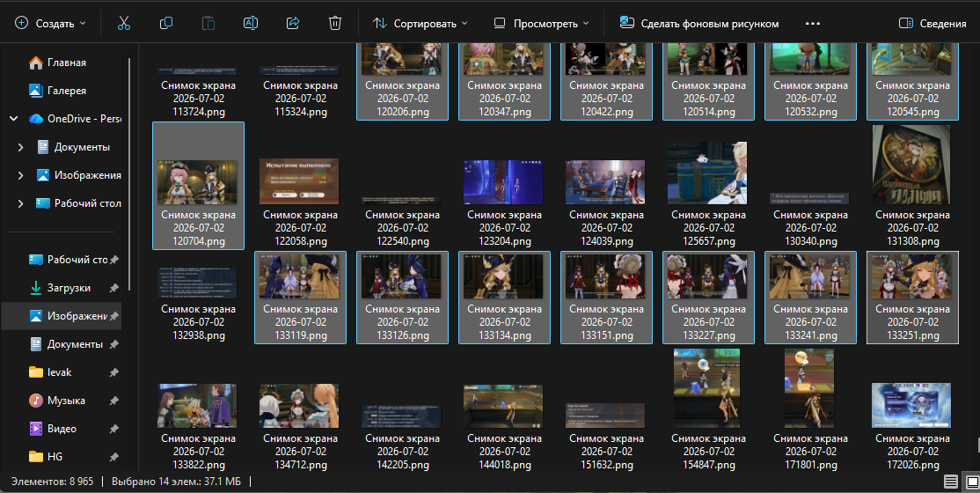
Task: Toggle the Сведения details pane
Action: [932, 23]
